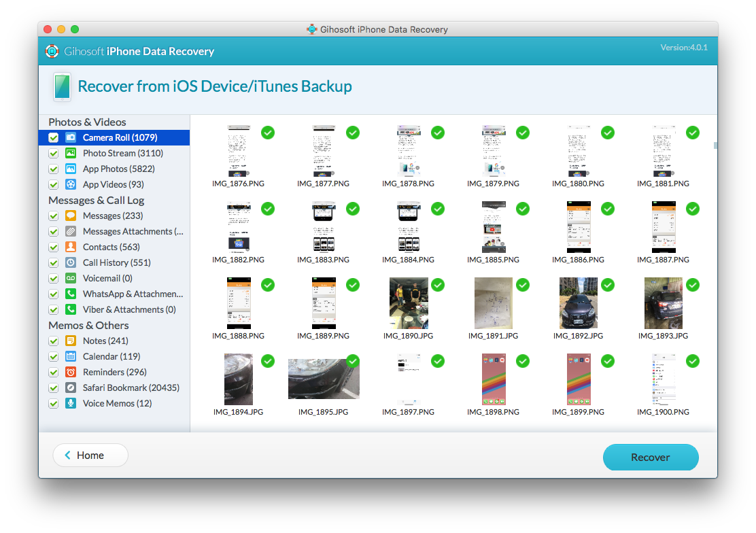This screenshot has width=756, height=533.
Task: Uncheck the App Photos checkbox
Action: pyautogui.click(x=54, y=169)
